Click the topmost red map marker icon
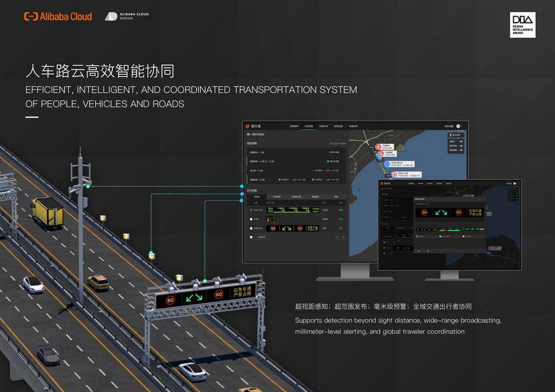This screenshot has height=392, width=555. coord(377,147)
